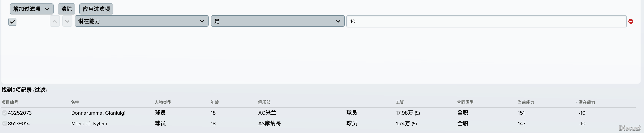Click sort arrow on 潜在能力 column
The image size is (644, 133).
(x=576, y=102)
